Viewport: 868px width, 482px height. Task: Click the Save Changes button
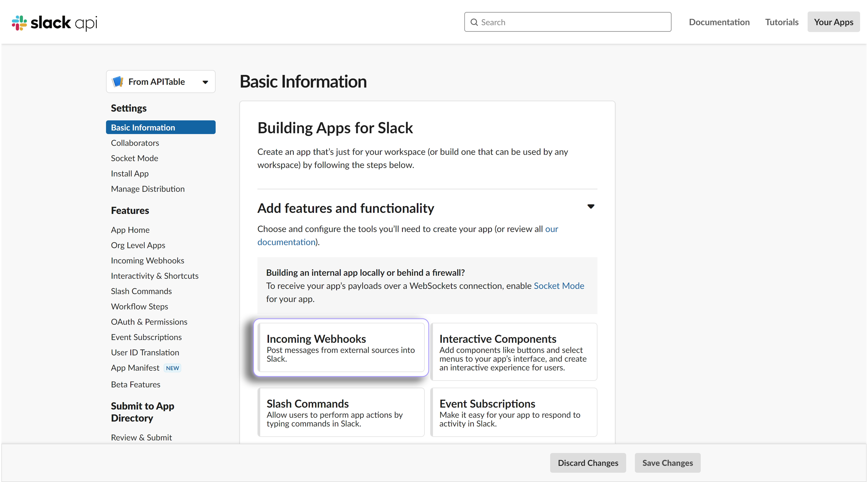coord(667,463)
